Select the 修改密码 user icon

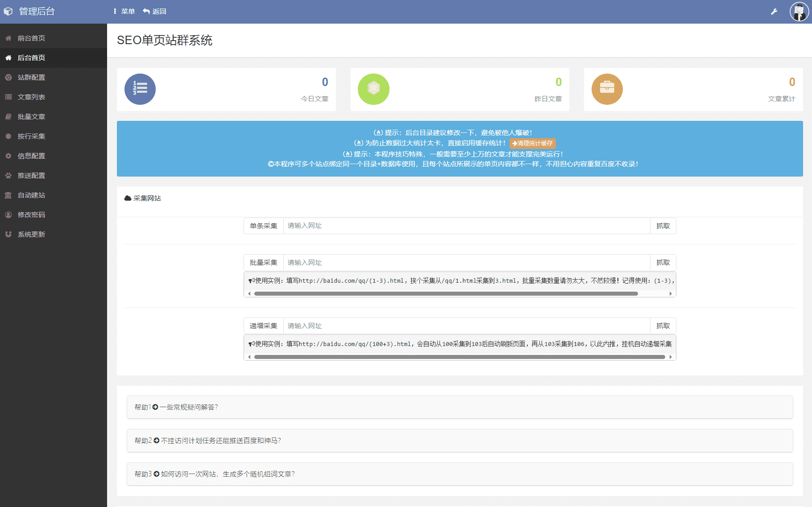8,215
